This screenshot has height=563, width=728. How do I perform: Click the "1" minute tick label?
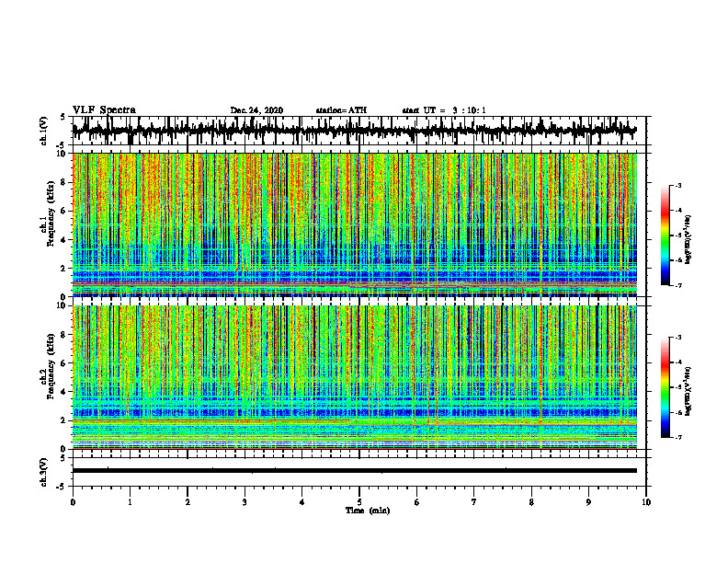pyautogui.click(x=130, y=502)
